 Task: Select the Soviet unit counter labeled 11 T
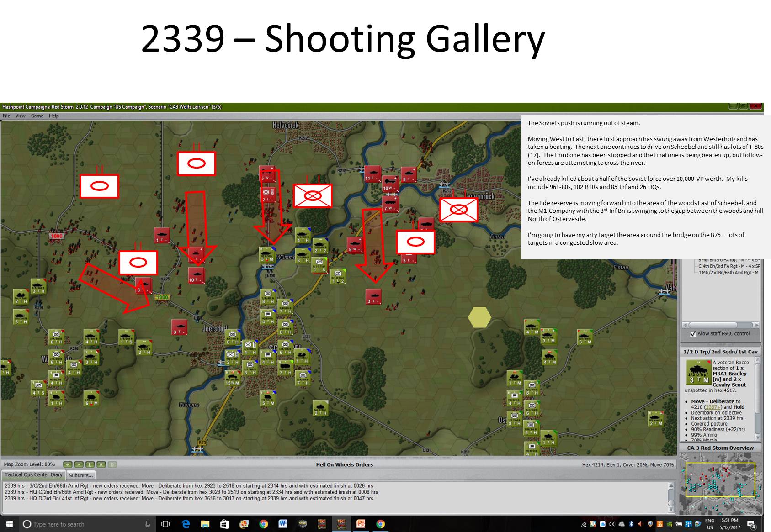[372, 174]
